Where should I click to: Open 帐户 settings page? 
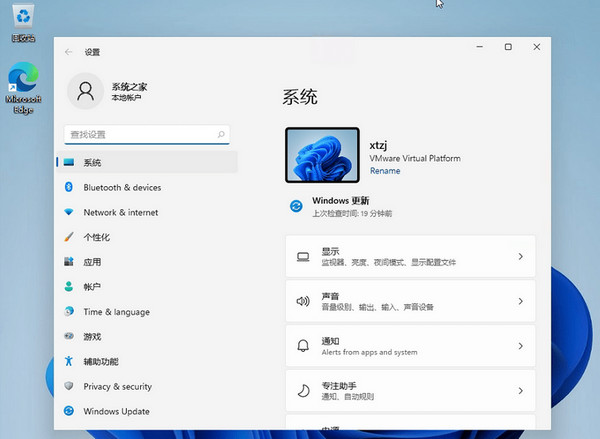point(147,287)
